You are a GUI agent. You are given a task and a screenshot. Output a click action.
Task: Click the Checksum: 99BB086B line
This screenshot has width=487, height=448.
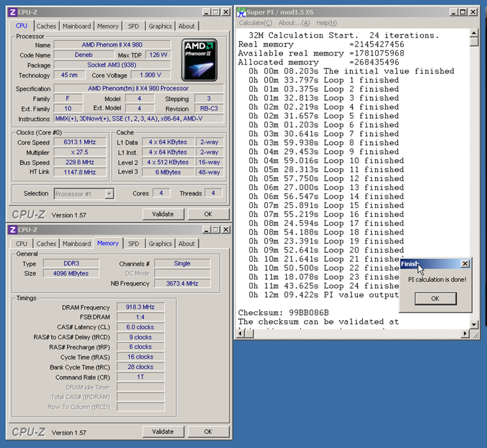[283, 313]
